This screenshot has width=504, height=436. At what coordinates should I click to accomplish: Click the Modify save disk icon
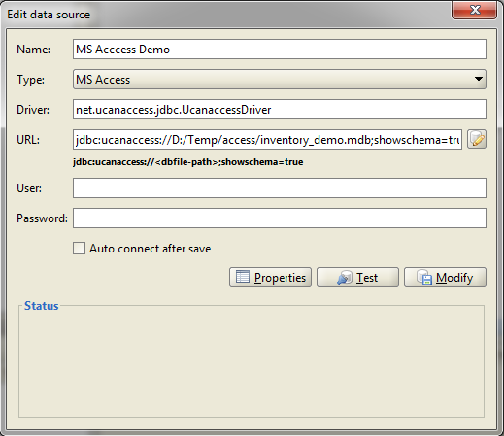[x=424, y=277]
